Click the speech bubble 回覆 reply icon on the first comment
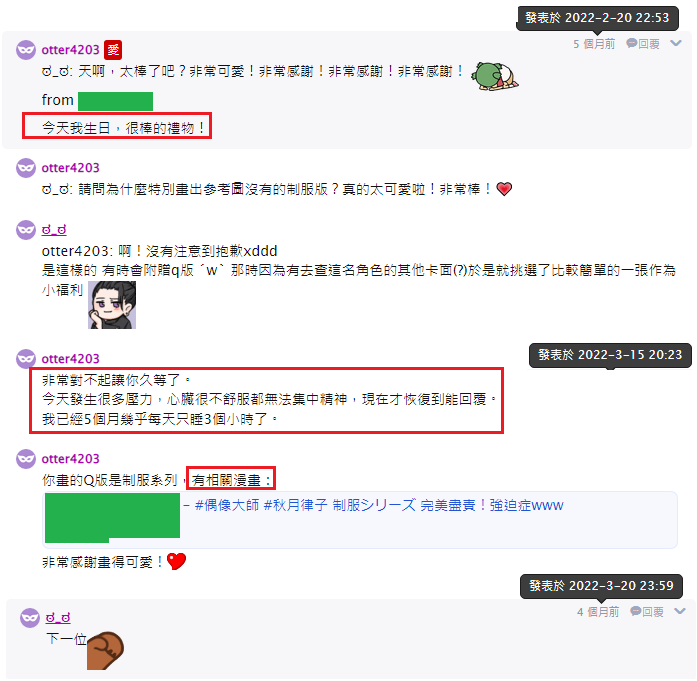Screen dimensions: 697x681 pyautogui.click(x=643, y=44)
